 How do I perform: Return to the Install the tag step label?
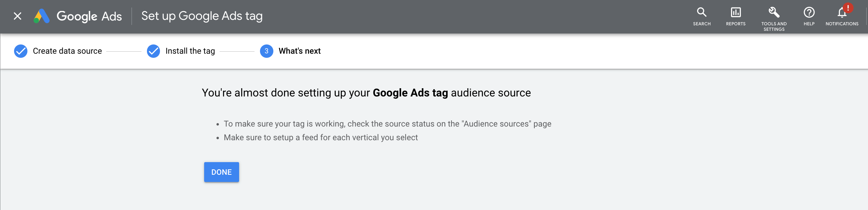pyautogui.click(x=190, y=51)
